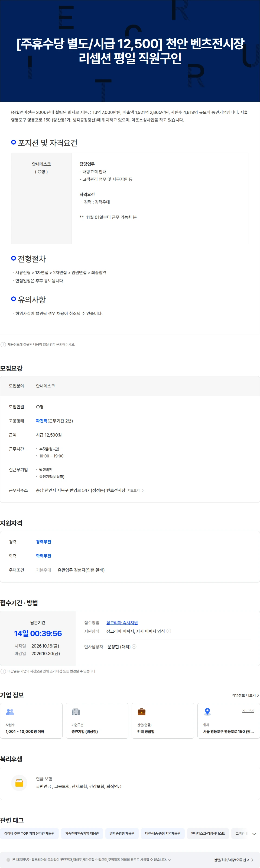Click the 유의사항 section heading
The image size is (260, 868).
pos(32,300)
